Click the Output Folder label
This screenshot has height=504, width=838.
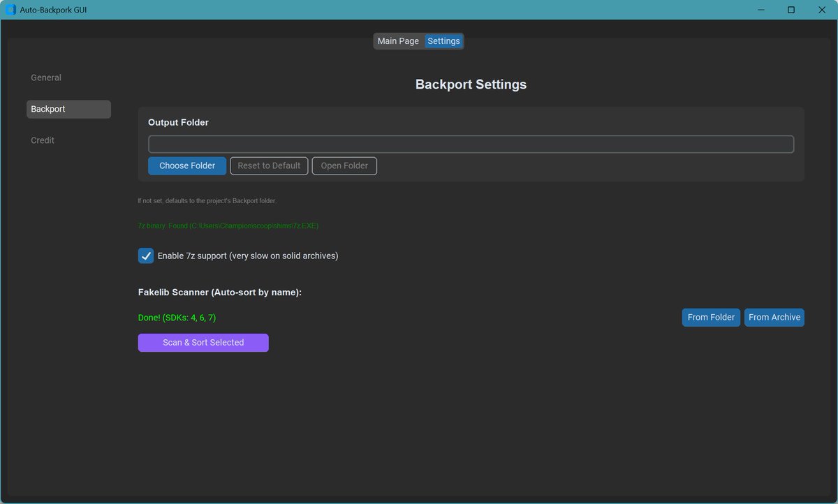(x=178, y=122)
